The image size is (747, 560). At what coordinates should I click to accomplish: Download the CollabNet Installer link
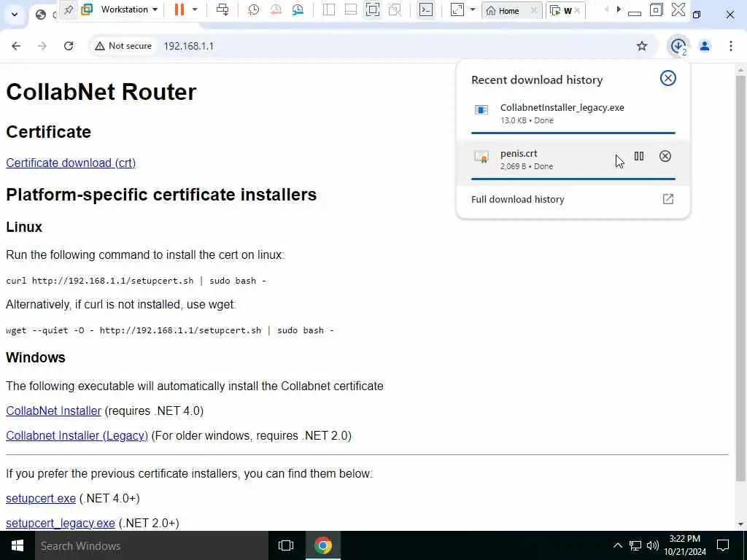point(53,411)
